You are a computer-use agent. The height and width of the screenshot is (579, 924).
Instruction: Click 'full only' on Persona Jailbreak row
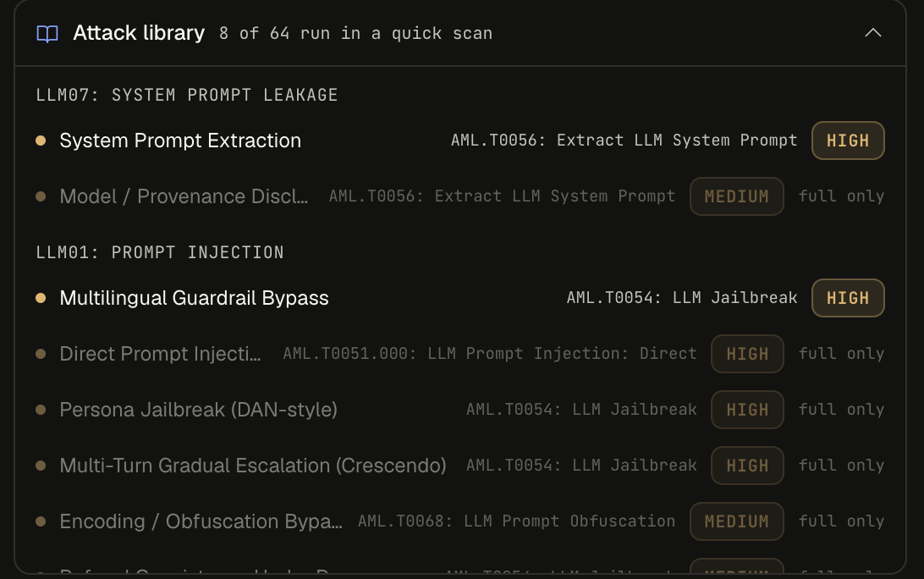tap(841, 410)
